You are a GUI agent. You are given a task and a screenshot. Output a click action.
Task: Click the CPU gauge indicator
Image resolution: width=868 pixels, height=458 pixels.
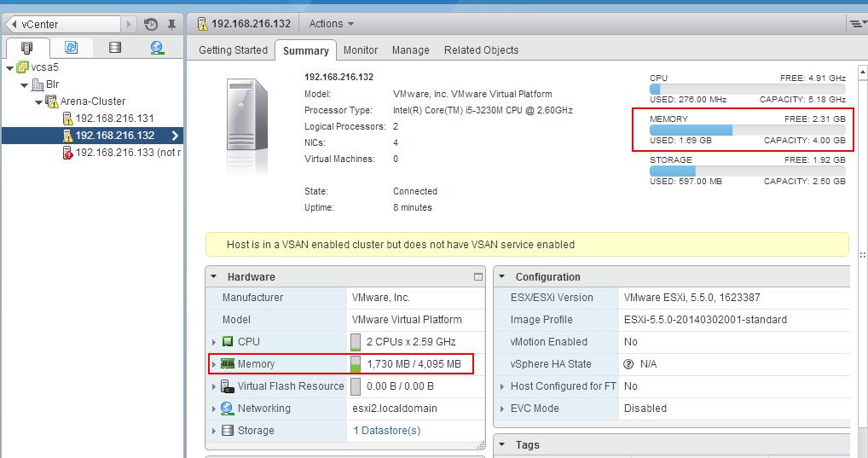pyautogui.click(x=356, y=342)
